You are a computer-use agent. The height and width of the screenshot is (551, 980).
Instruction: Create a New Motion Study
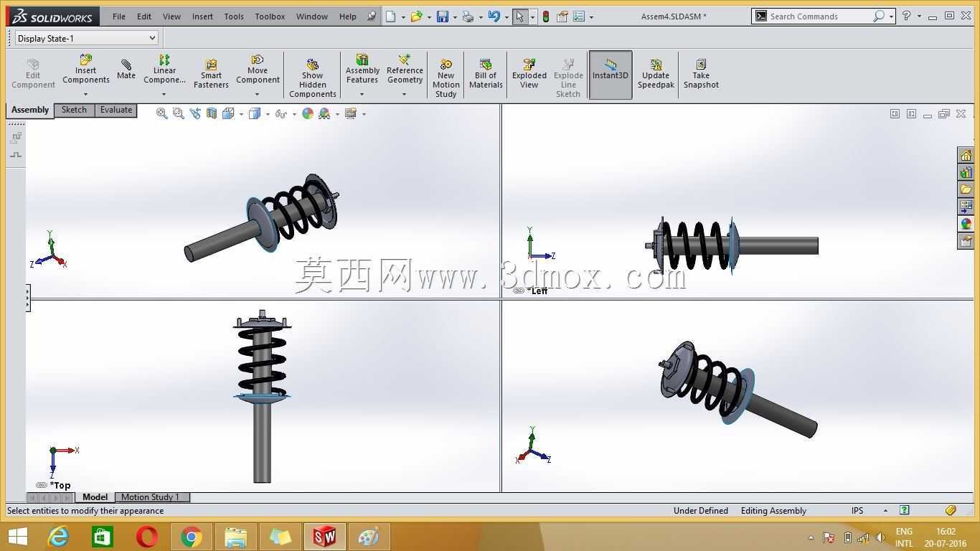click(446, 78)
